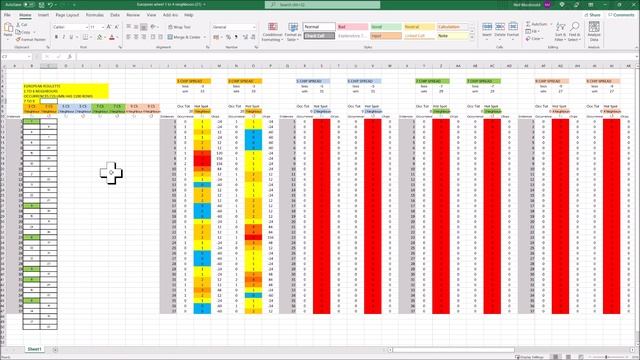Toggle Underline formatting
Viewport: 640px width, 360px height.
(71, 37)
